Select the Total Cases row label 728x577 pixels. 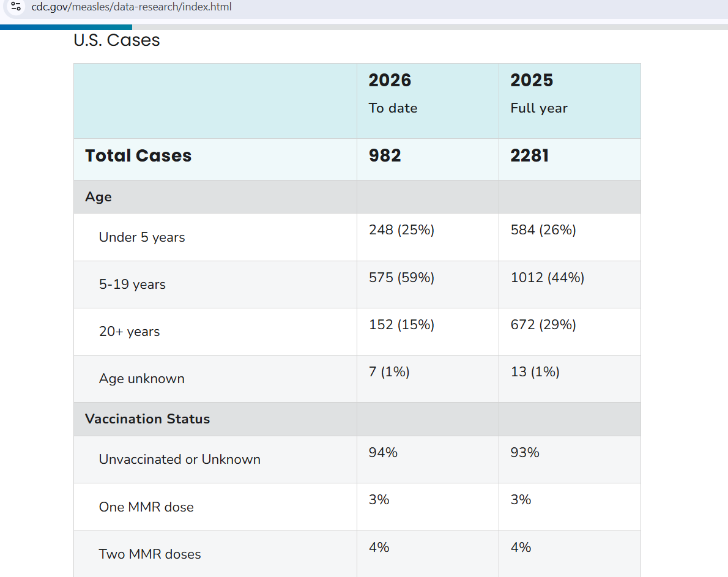coord(138,155)
